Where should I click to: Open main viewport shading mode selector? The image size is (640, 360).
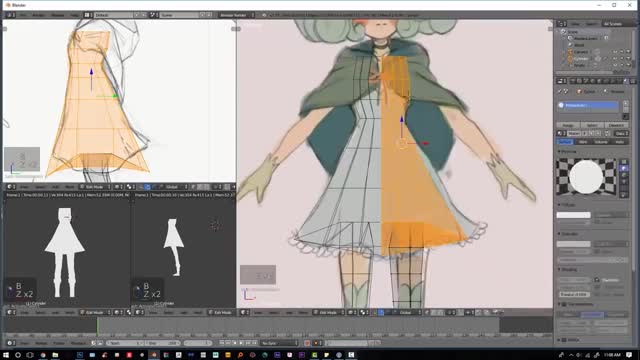(x=353, y=312)
